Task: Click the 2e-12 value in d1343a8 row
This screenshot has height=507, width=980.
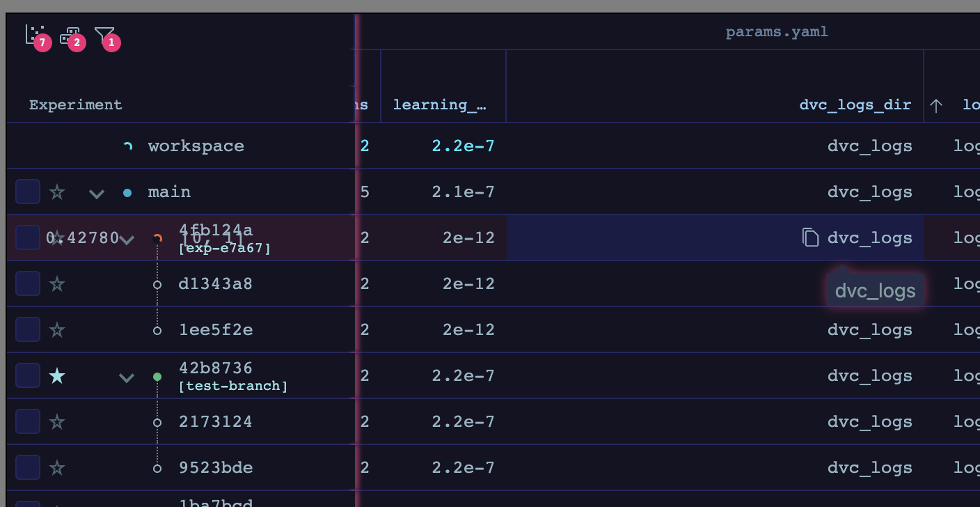Action: tap(469, 283)
